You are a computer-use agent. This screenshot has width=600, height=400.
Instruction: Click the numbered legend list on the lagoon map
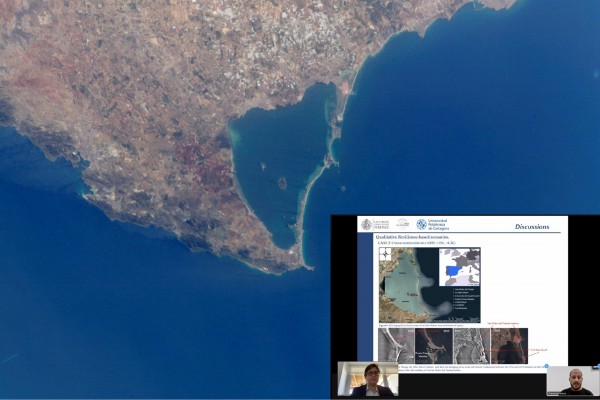(x=466, y=299)
